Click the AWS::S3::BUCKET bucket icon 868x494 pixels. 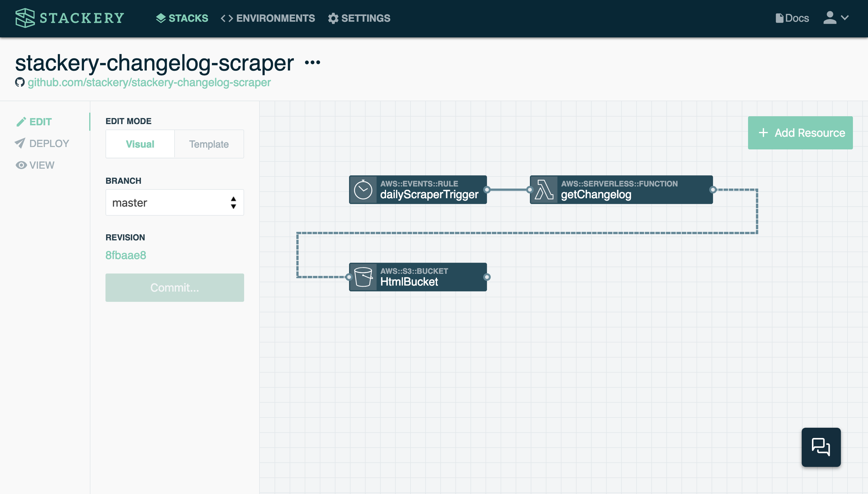tap(364, 277)
